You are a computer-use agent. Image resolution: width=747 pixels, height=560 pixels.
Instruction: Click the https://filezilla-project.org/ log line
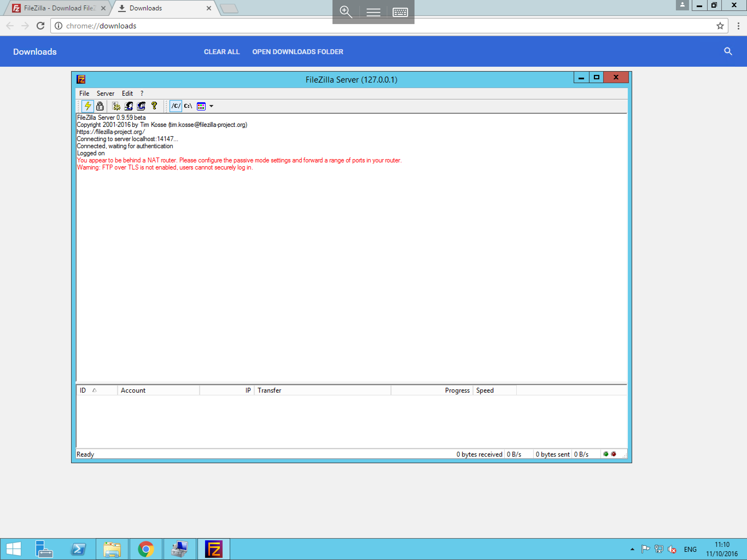[x=111, y=132]
